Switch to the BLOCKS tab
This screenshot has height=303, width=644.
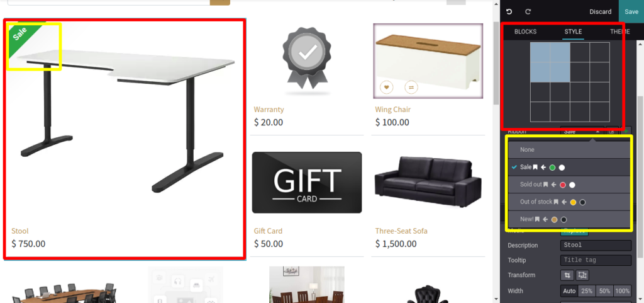[x=525, y=31]
